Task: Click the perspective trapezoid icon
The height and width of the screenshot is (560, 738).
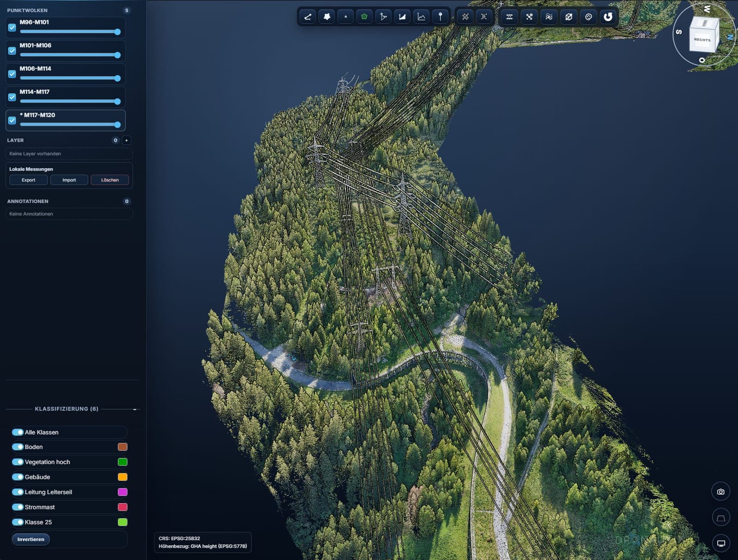Action: tap(720, 518)
